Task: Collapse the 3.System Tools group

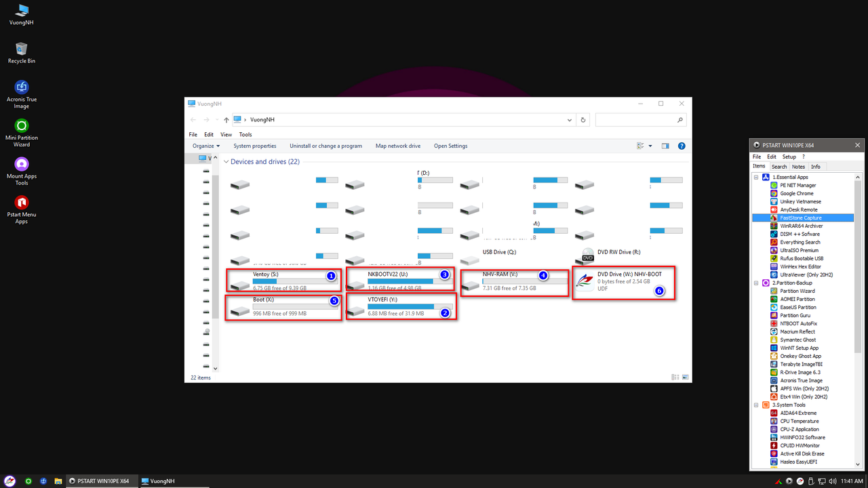Action: tap(757, 405)
